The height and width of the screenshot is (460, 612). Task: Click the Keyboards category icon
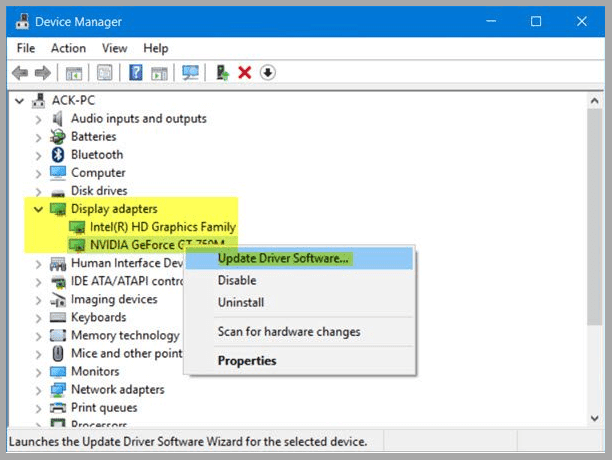(x=58, y=318)
